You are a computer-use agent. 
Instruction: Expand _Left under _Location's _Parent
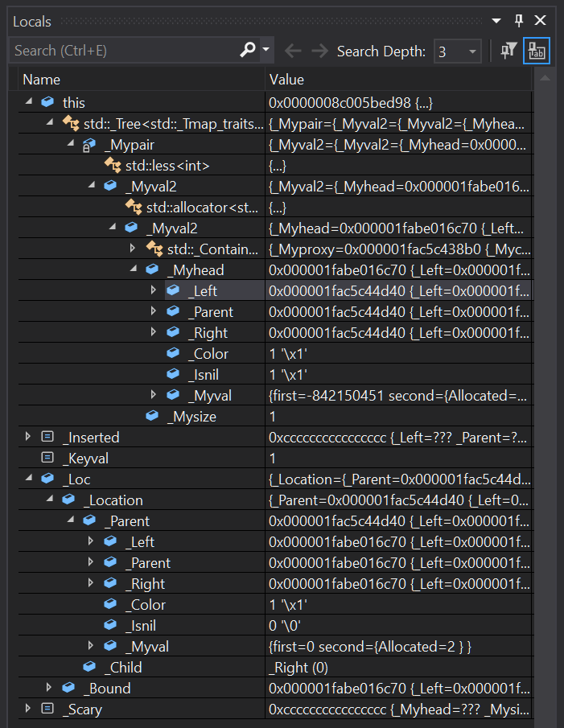coord(91,541)
